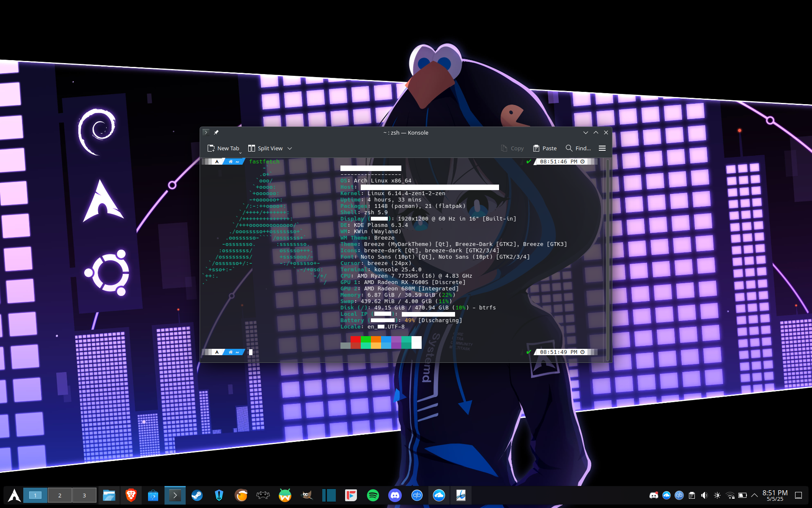Open Brave browser from the taskbar
Viewport: 812px width, 508px height.
pyautogui.click(x=131, y=495)
